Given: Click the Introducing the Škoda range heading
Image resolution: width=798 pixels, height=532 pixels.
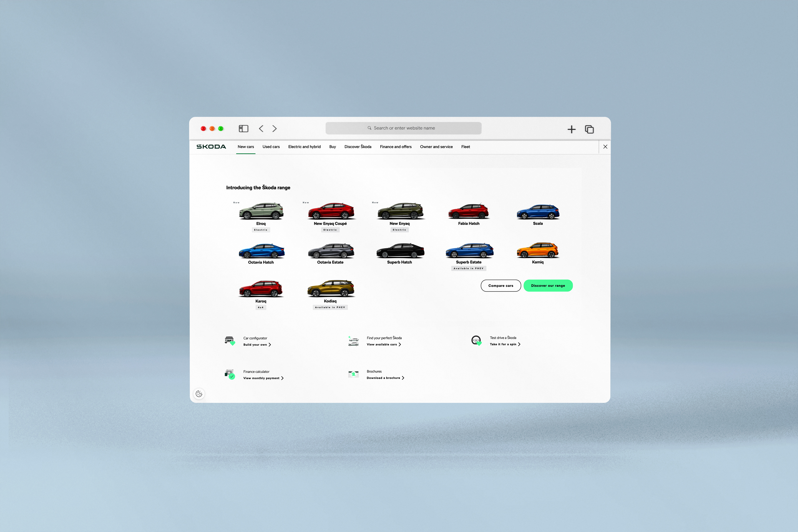Looking at the screenshot, I should pos(258,188).
